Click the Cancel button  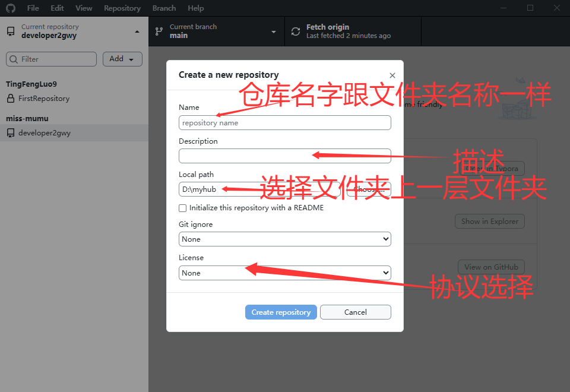(x=355, y=312)
